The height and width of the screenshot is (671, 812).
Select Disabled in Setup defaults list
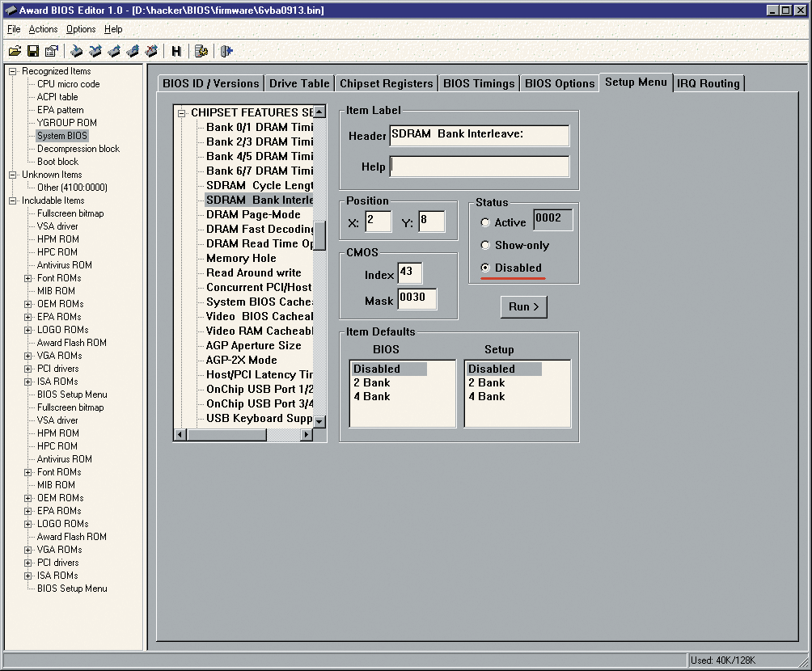pos(505,369)
